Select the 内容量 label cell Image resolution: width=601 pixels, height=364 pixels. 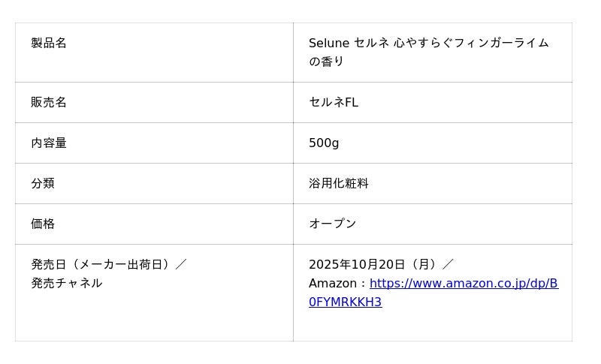[x=49, y=143]
